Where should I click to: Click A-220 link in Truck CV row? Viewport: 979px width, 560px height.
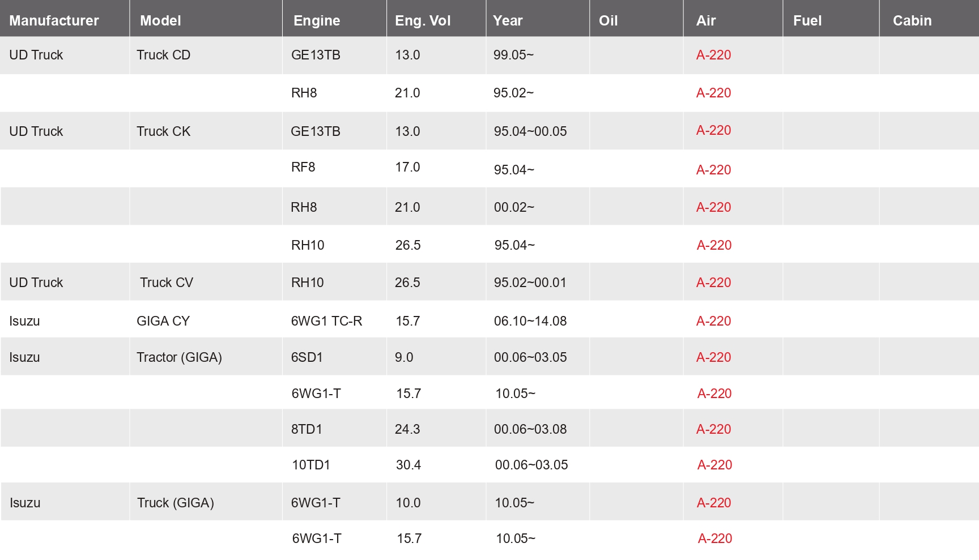click(x=713, y=283)
